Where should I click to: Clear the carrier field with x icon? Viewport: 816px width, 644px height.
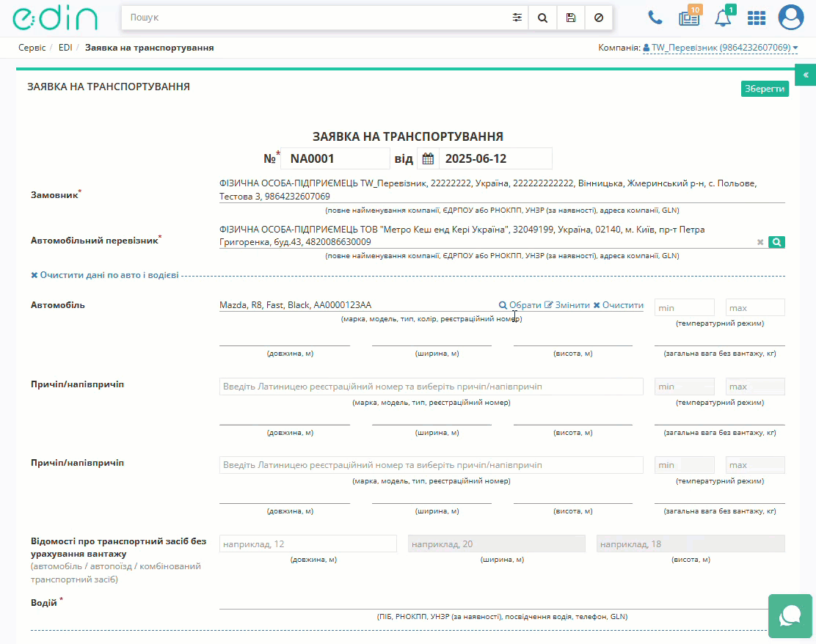click(760, 242)
